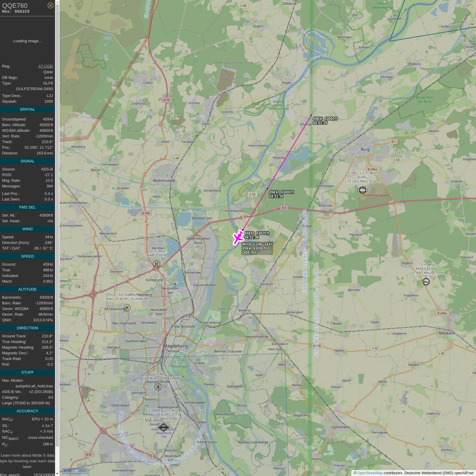This screenshot has width=476, height=476.
Task: Click the Moeckern glider airfield symbol
Action: [426, 282]
